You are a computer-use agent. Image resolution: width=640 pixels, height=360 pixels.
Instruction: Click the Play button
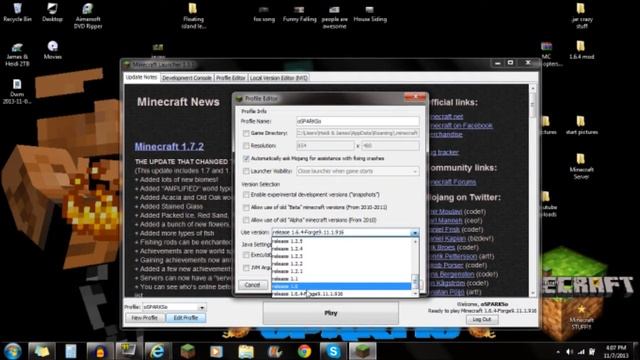click(x=331, y=313)
